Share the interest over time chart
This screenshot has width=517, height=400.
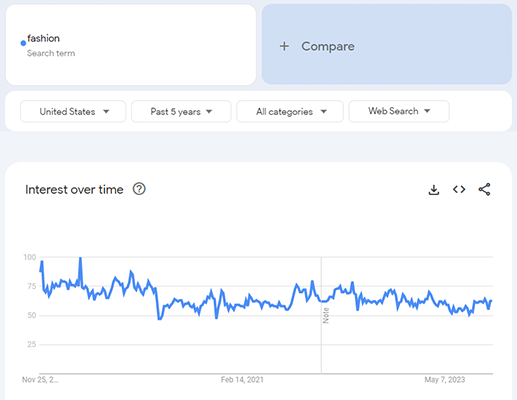coord(484,189)
